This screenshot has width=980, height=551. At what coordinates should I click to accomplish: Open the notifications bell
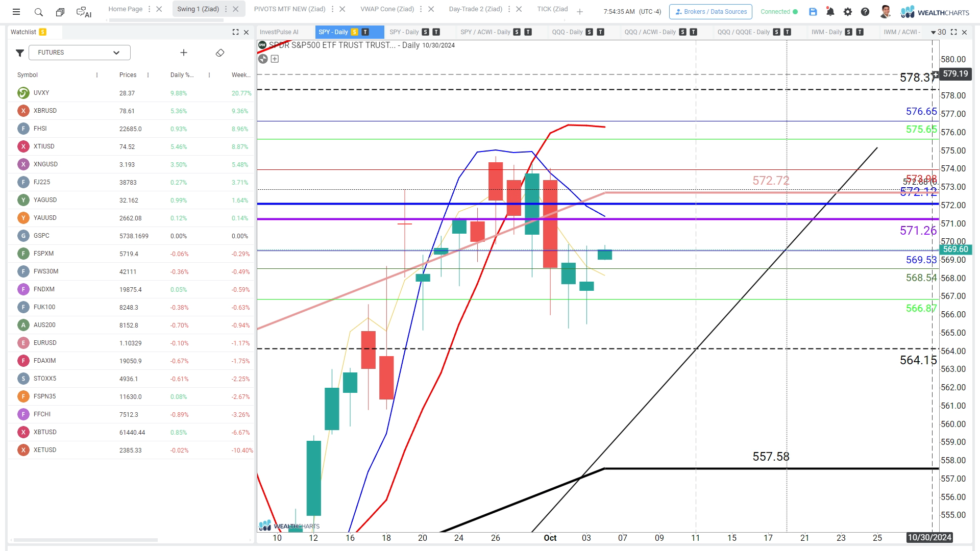[830, 12]
